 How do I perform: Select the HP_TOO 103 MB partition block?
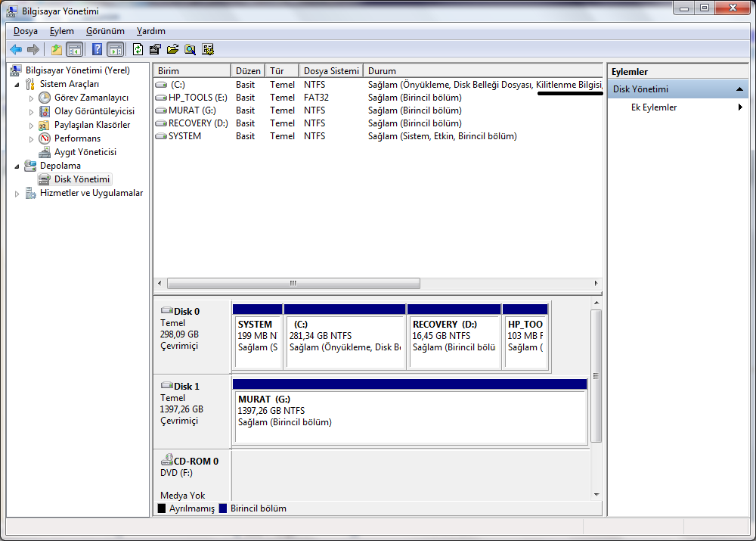point(525,337)
